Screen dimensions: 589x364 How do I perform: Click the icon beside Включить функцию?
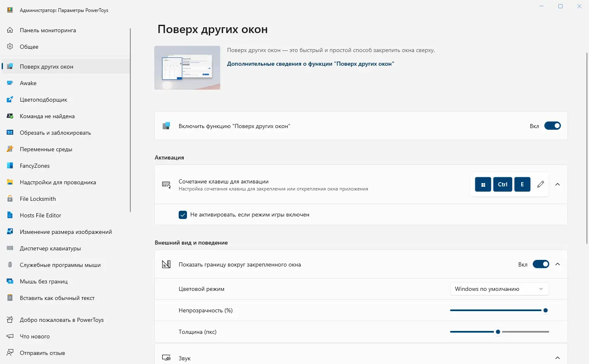tap(166, 126)
